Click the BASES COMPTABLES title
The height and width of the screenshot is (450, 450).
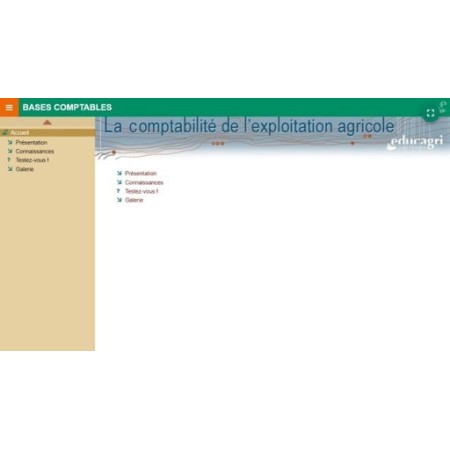[x=67, y=107]
